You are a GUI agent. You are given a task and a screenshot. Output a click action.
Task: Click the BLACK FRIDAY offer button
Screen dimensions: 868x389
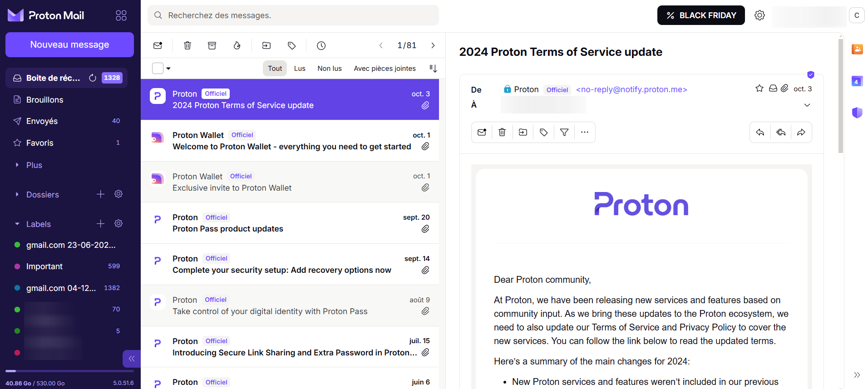(x=701, y=15)
